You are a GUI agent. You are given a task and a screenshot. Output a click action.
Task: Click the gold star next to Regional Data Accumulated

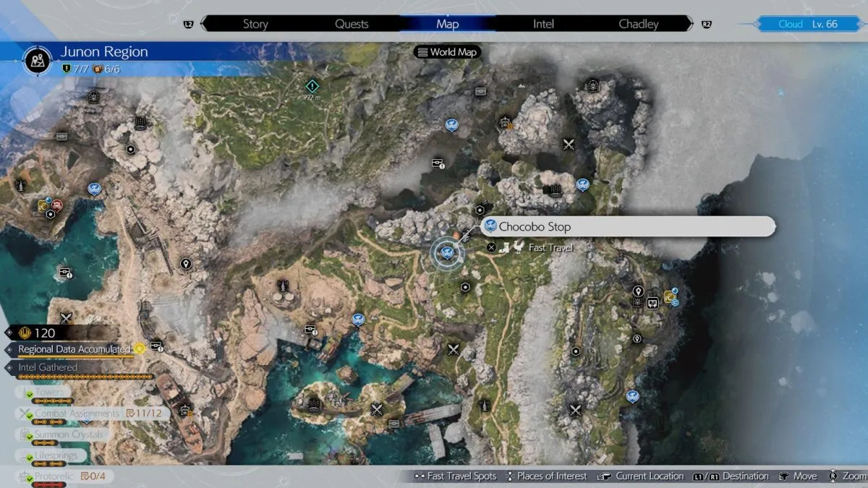[139, 348]
